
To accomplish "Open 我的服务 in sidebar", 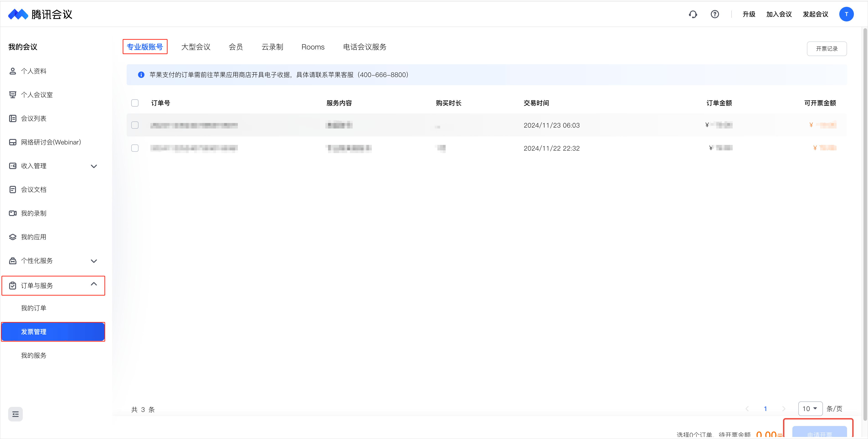I will [34, 355].
